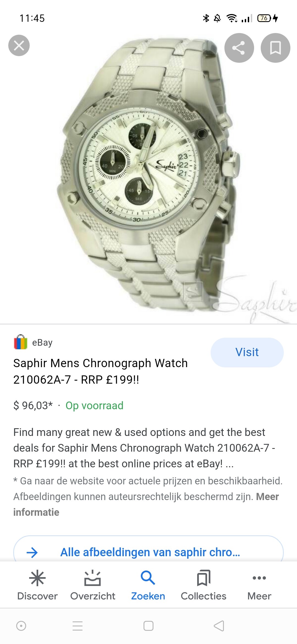Viewport: 297px width, 644px height.
Task: Open Collecties bookmarks icon
Action: [204, 578]
